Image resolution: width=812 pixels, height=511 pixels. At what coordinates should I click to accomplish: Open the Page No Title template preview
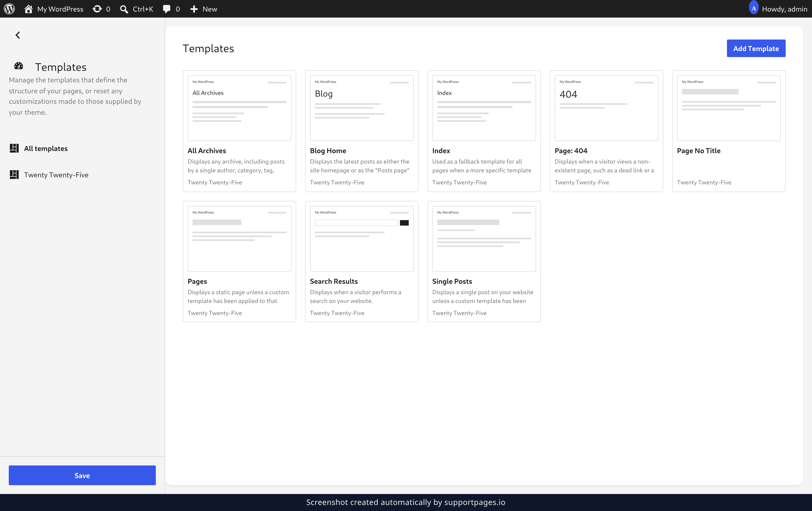(729, 108)
